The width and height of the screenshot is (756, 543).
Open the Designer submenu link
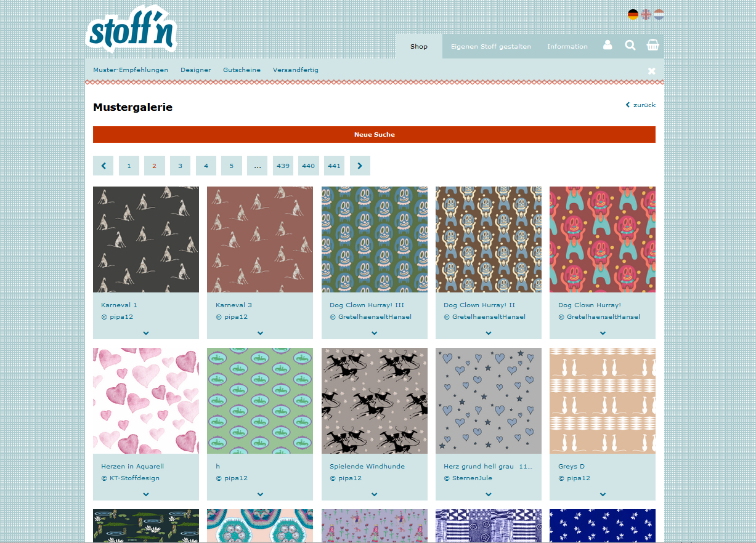(195, 70)
